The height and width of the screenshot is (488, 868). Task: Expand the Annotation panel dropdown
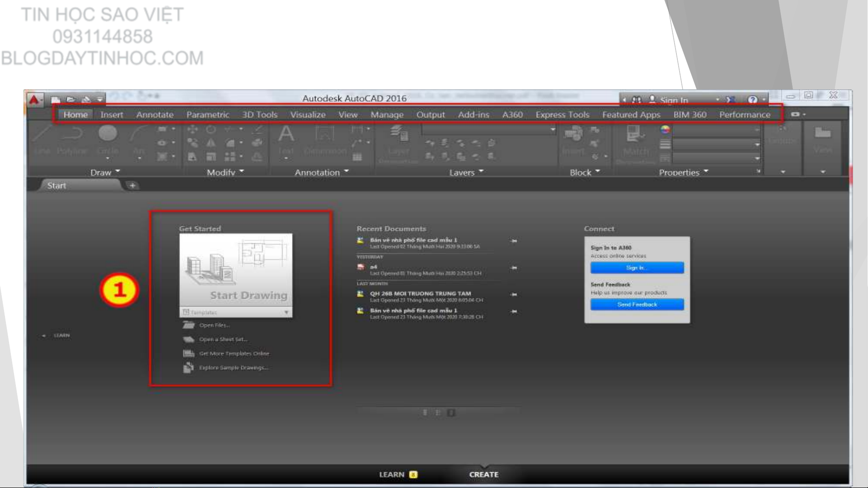point(322,172)
